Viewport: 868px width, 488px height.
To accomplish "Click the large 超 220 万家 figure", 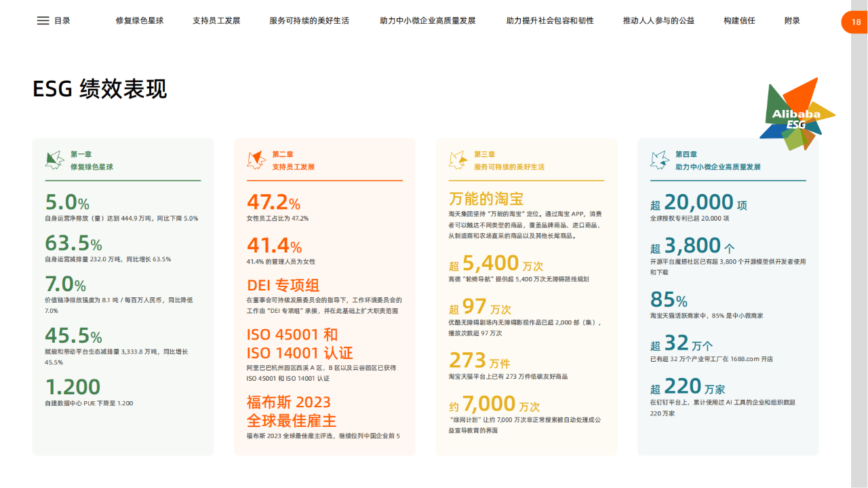I will pos(688,386).
